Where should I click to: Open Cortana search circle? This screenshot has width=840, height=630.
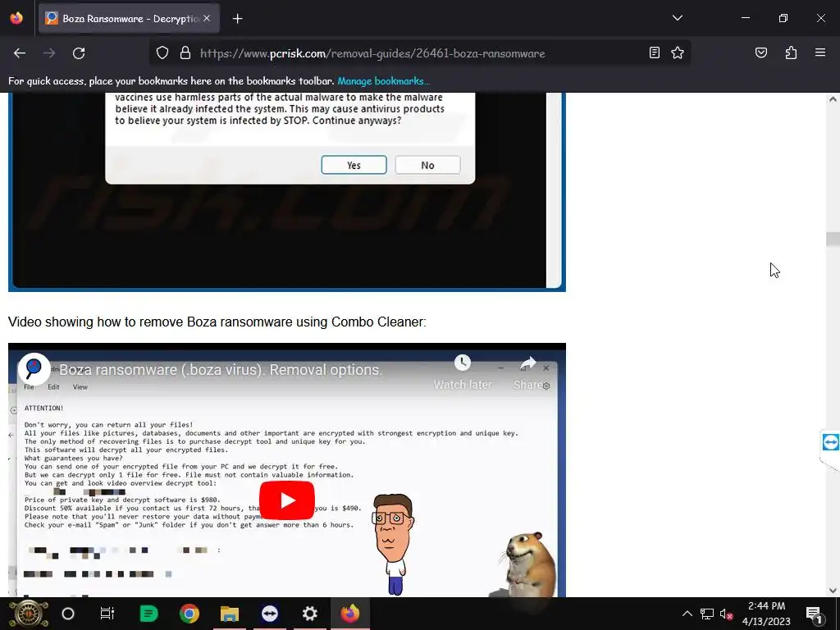coord(68,614)
